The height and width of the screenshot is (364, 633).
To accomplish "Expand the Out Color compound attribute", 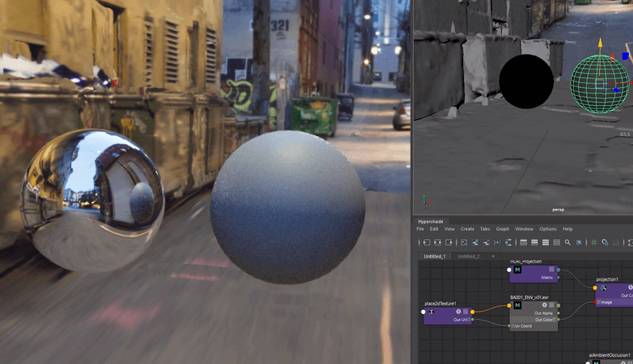I will pyautogui.click(x=555, y=320).
